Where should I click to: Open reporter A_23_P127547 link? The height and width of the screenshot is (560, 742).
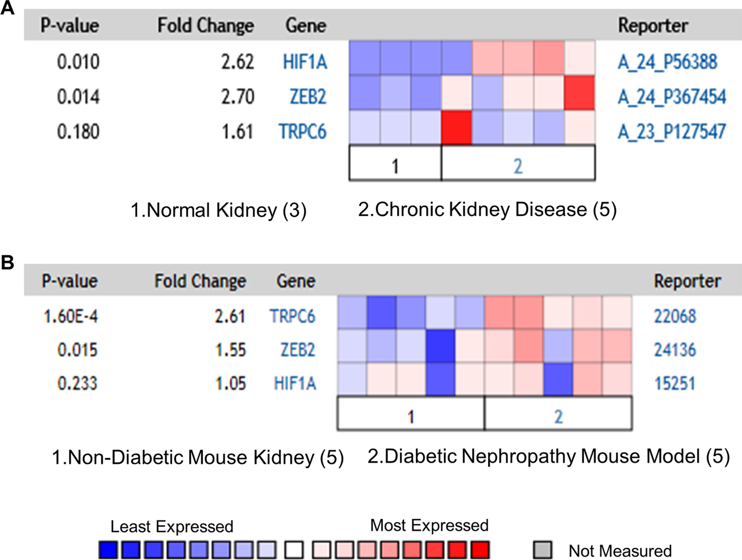point(672,131)
